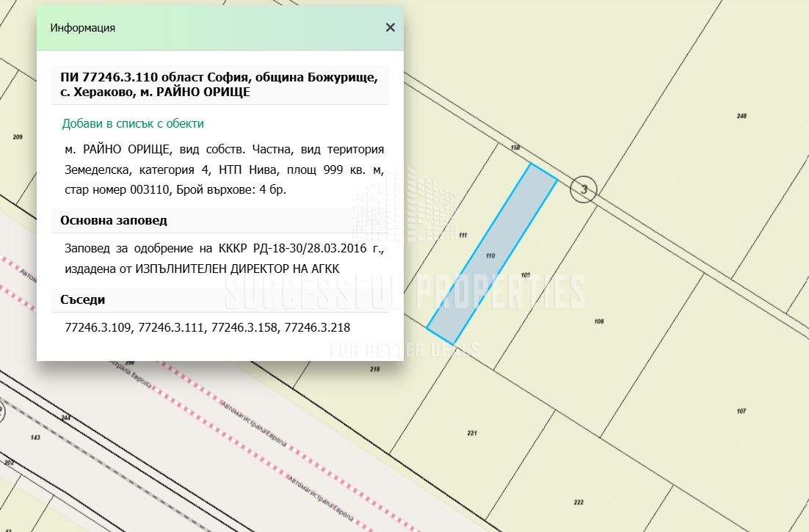Click parcel 221 on the map
This screenshot has width=809, height=532.
[x=472, y=433]
